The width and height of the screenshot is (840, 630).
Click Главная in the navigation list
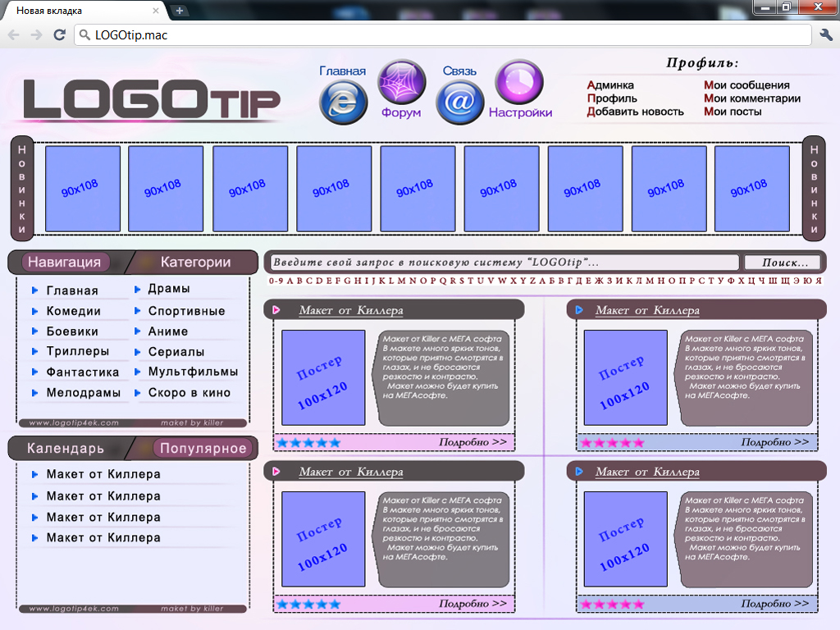click(72, 290)
